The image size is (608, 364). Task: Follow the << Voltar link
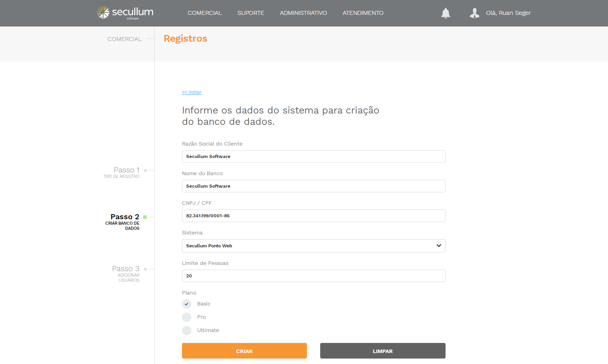192,92
